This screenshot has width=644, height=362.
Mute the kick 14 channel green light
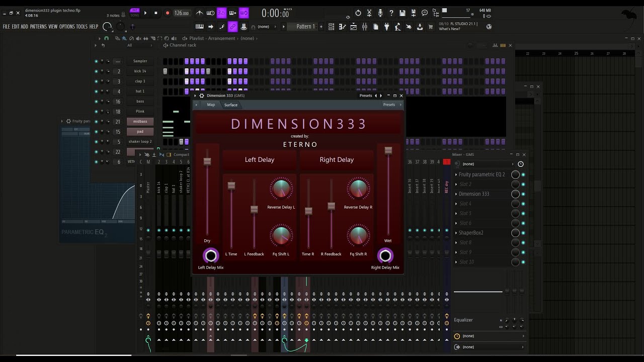[x=96, y=71]
